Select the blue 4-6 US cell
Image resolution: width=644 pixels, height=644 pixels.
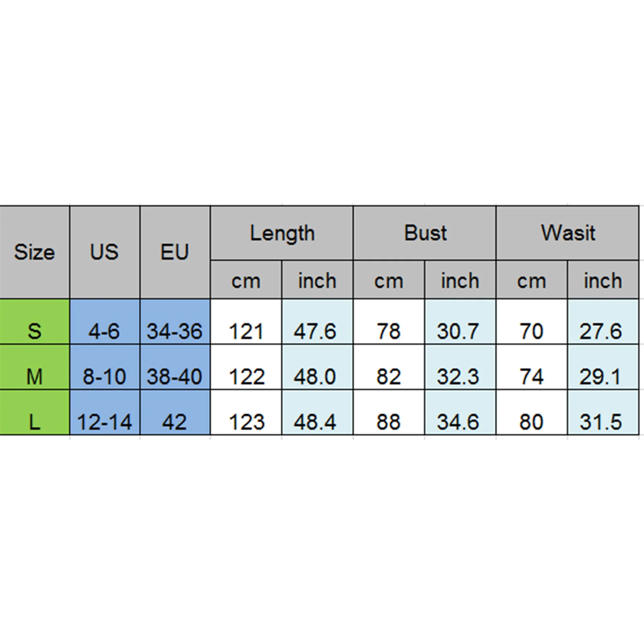105,322
